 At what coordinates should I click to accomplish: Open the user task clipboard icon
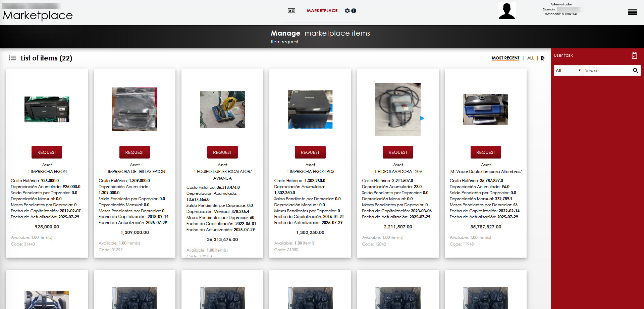[634, 55]
